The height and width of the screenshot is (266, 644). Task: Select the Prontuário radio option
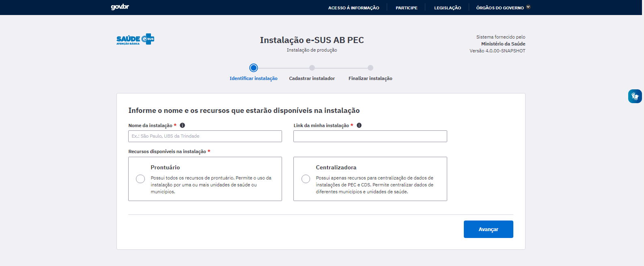point(140,179)
